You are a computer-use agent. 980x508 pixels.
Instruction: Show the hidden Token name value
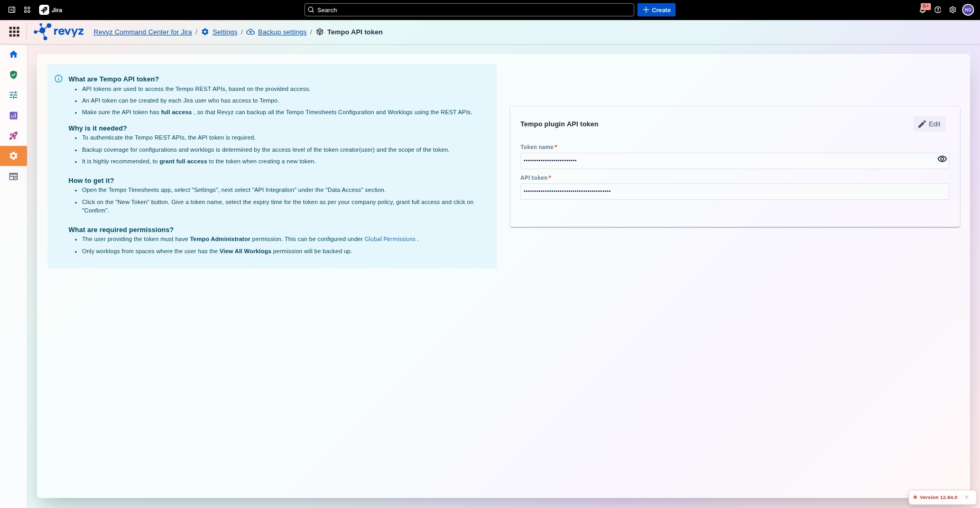pos(942,159)
